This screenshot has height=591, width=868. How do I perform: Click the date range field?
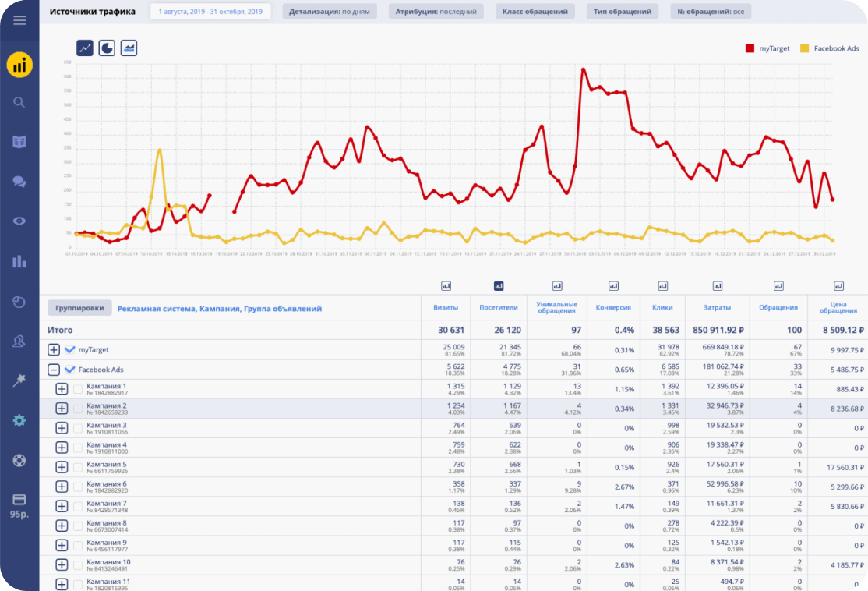[x=211, y=11]
